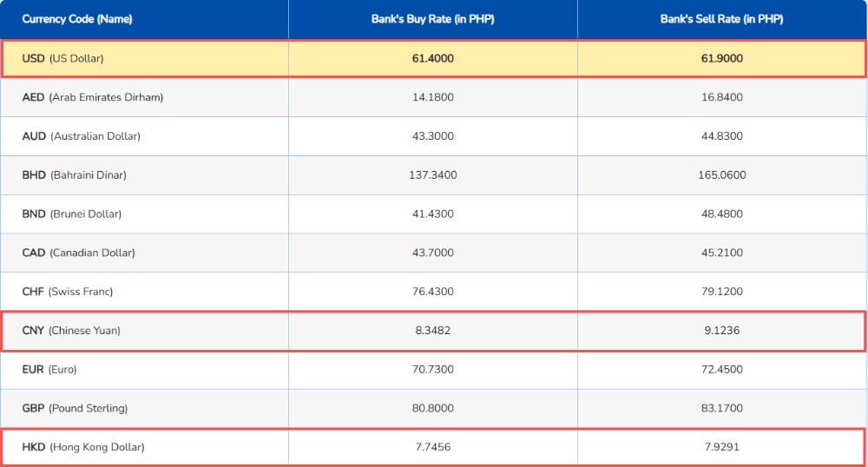Click EUR sell rate 72.4500

(x=722, y=369)
